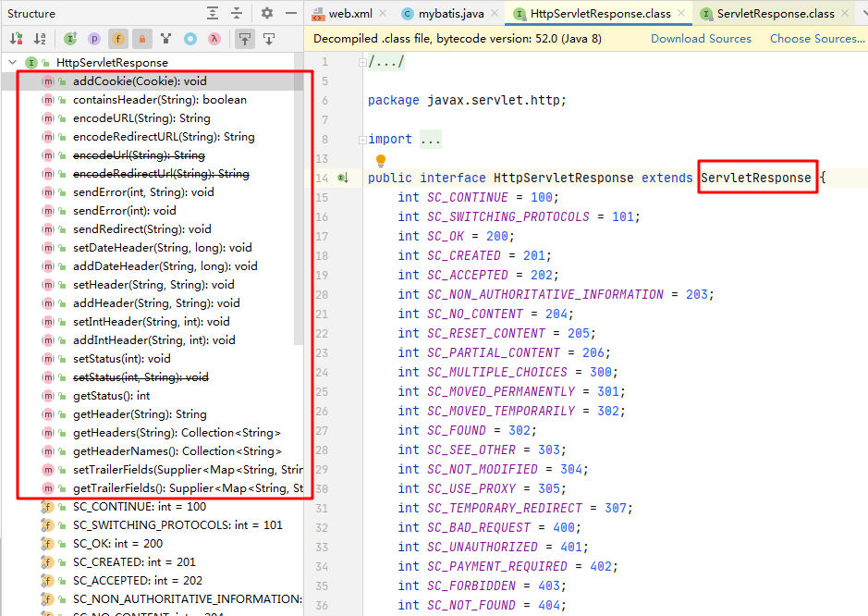This screenshot has width=868, height=616.
Task: Select addDateHeader(String, long) method
Action: click(165, 266)
